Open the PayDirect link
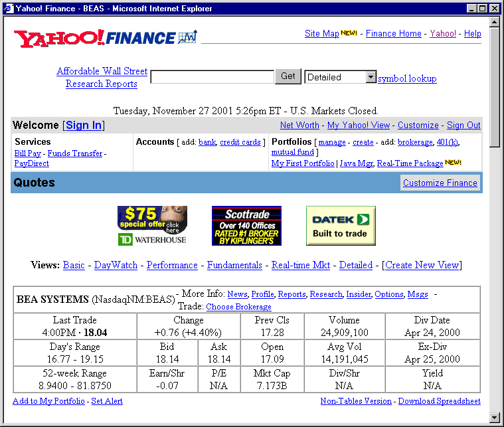This screenshot has width=504, height=427. pyautogui.click(x=31, y=163)
